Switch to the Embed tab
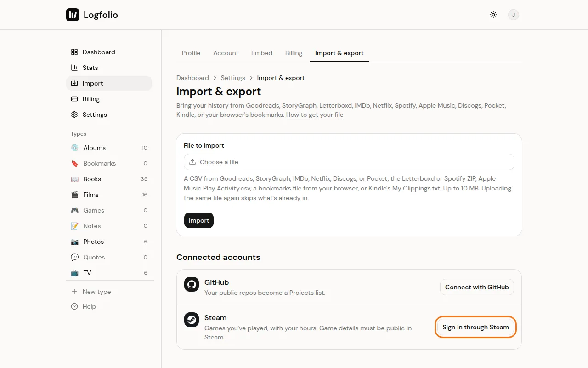Screen dimensions: 588x368 click(262, 53)
